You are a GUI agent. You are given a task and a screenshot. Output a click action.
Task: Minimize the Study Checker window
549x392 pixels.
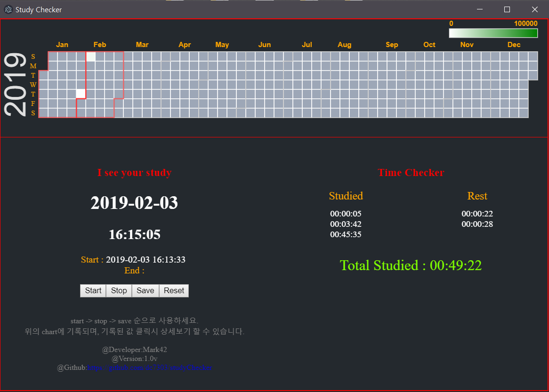[480, 9]
